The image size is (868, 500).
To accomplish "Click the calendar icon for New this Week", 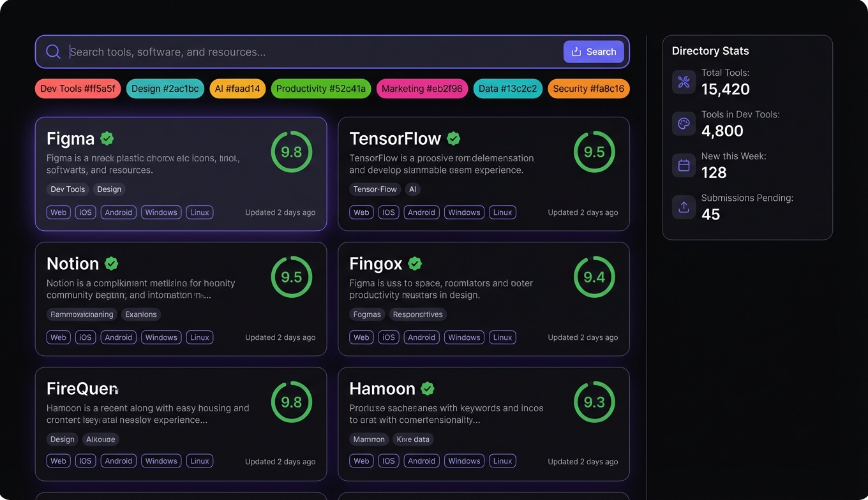I will click(684, 166).
